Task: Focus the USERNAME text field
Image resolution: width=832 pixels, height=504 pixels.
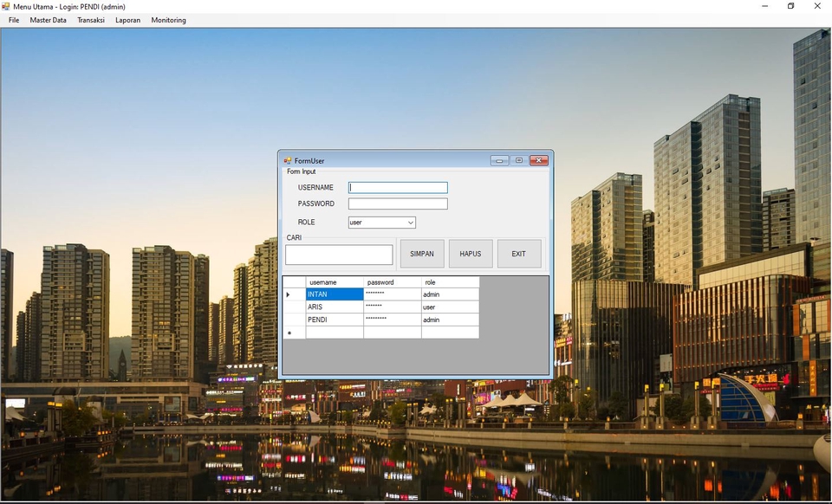Action: [398, 187]
